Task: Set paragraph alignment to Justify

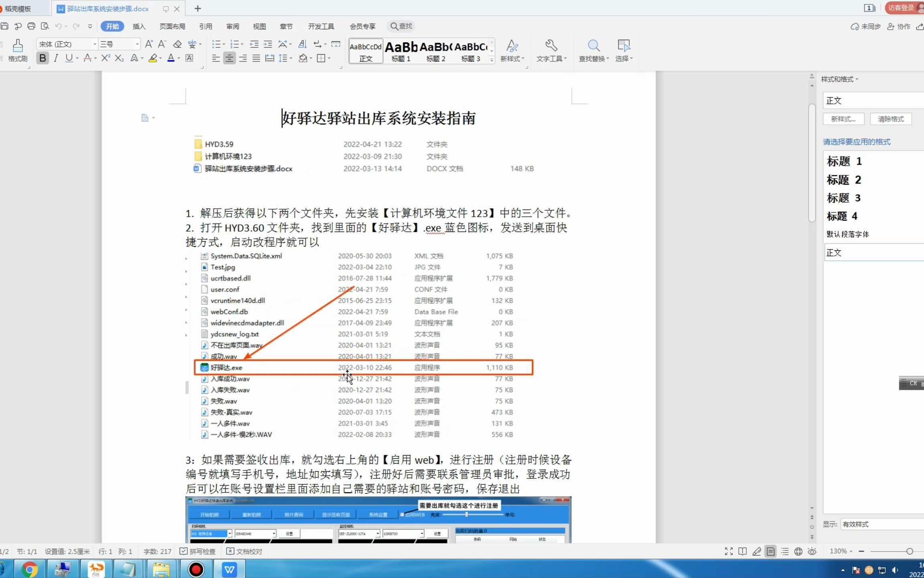Action: (256, 58)
